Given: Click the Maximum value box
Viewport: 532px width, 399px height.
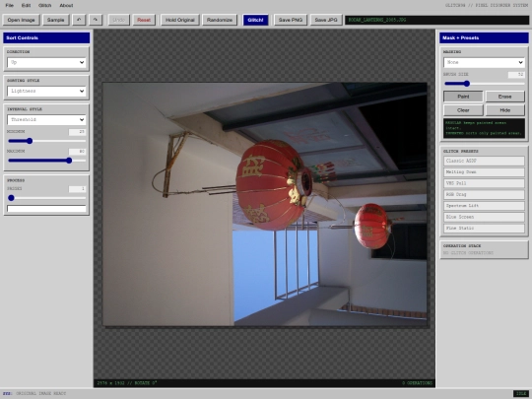Looking at the screenshot, I should [78, 152].
